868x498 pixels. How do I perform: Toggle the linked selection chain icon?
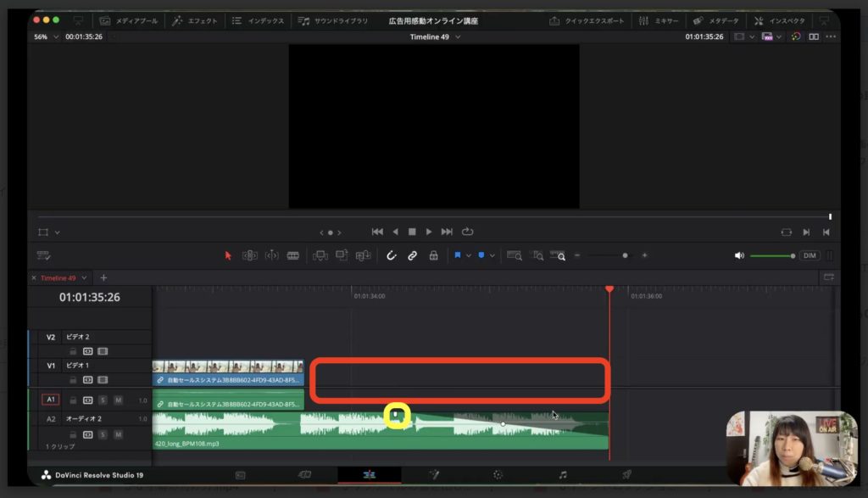tap(412, 255)
